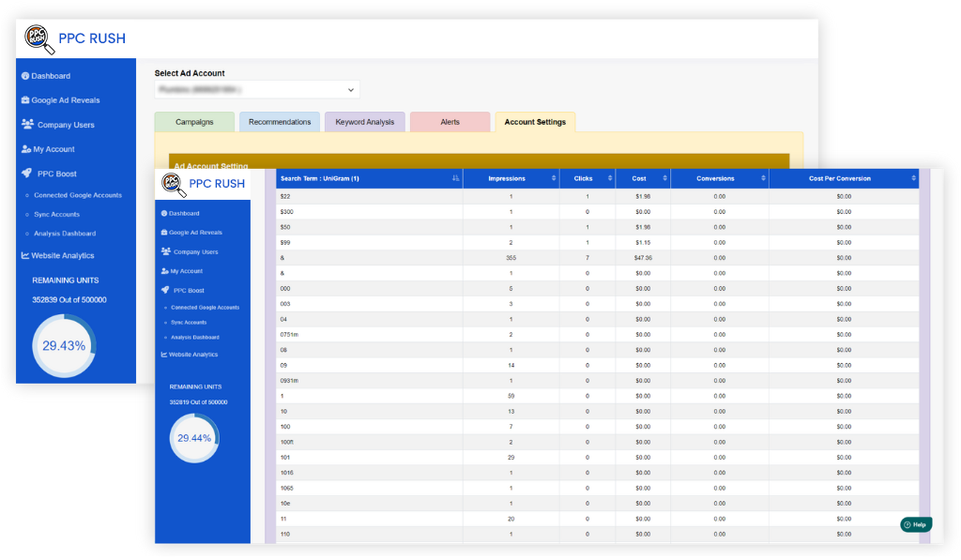
Task: Sort table by Search Term column icon
Action: click(x=455, y=178)
